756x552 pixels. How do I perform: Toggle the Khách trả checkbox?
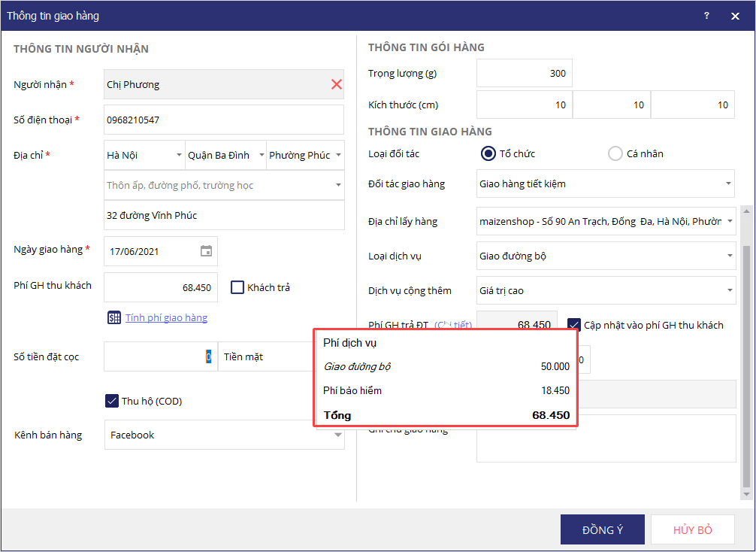tap(237, 287)
